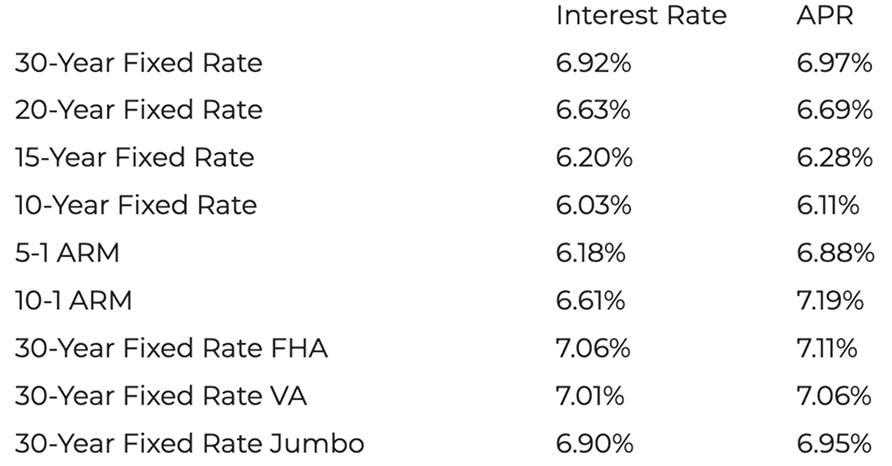Screen dimensions: 892x466
Task: Click the 30-Year Fixed Rate FHA label
Action: pyautogui.click(x=171, y=348)
